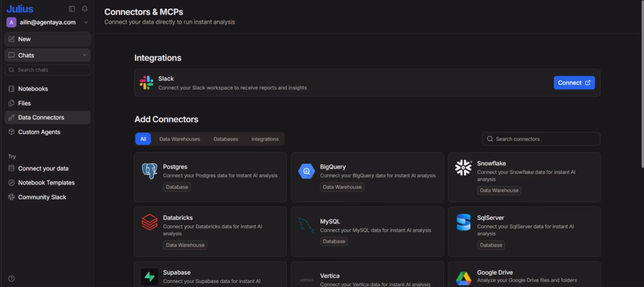Open the Vertica connector title

coord(330,276)
